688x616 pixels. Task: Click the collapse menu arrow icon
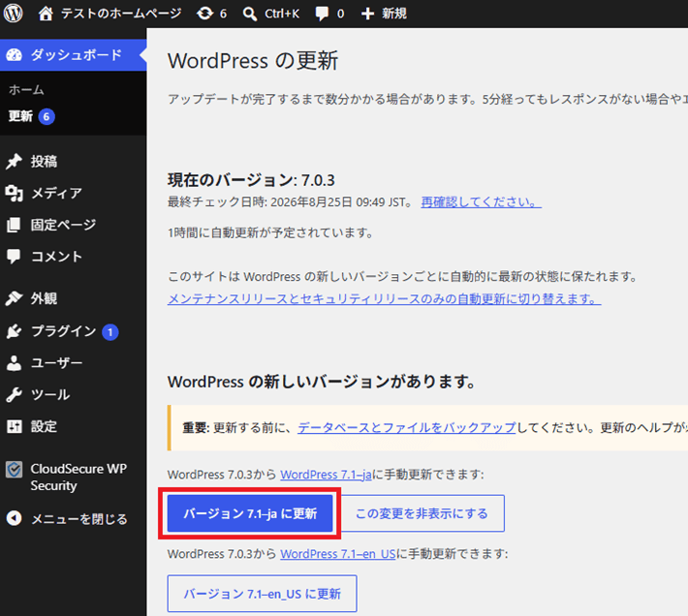(14, 518)
